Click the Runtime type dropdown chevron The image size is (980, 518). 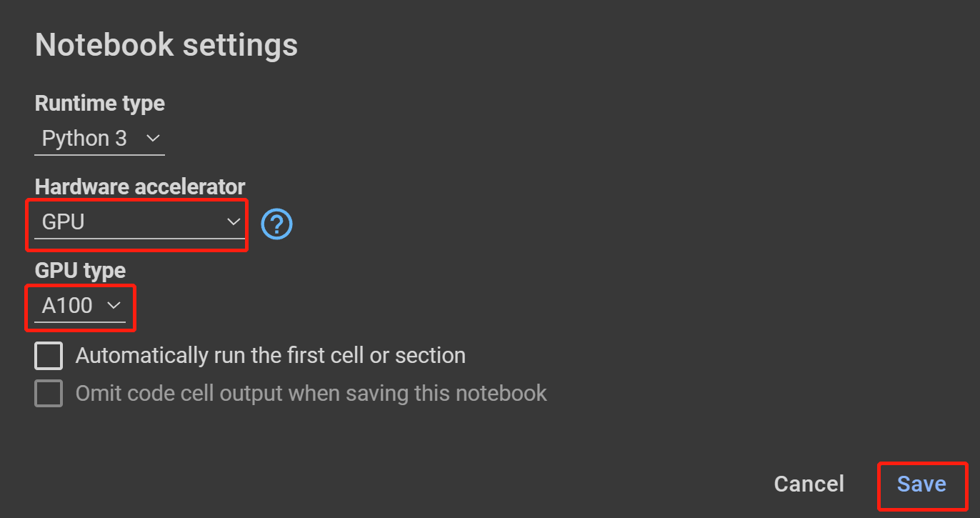[154, 138]
